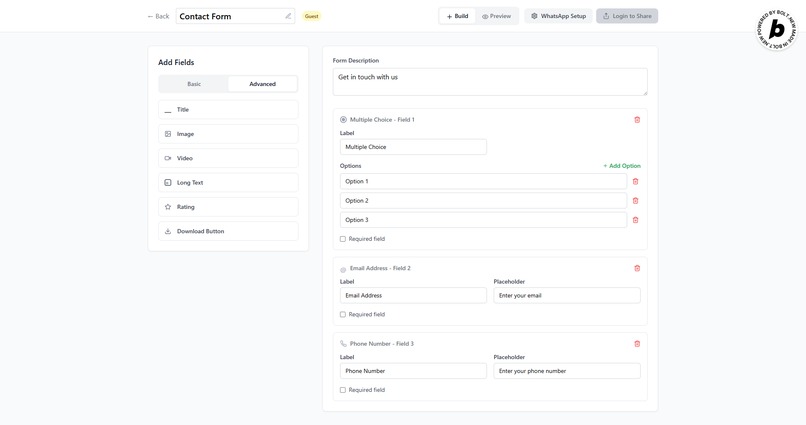Delete the Multiple Choice field with trash icon
The width and height of the screenshot is (806, 425).
(x=637, y=120)
